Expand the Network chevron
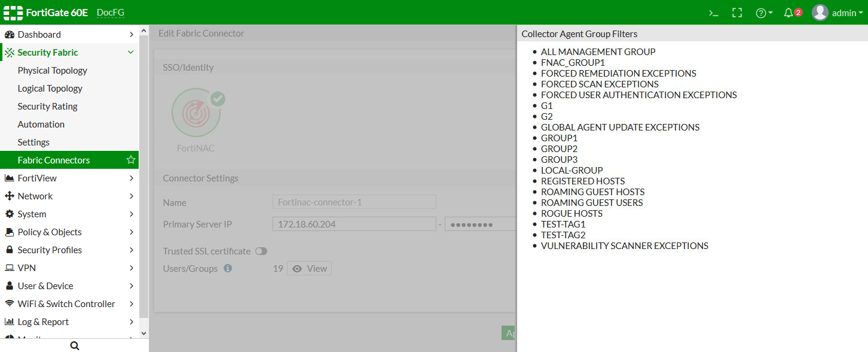The image size is (868, 352). (x=132, y=196)
